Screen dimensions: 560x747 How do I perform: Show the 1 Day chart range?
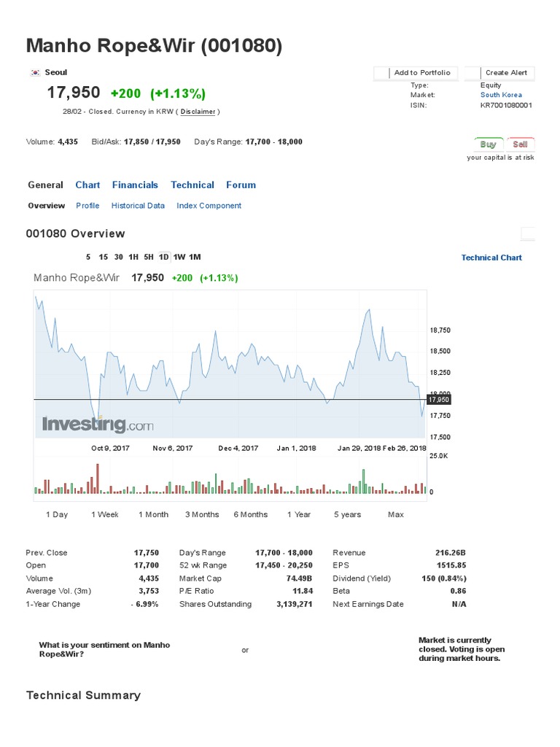click(57, 514)
